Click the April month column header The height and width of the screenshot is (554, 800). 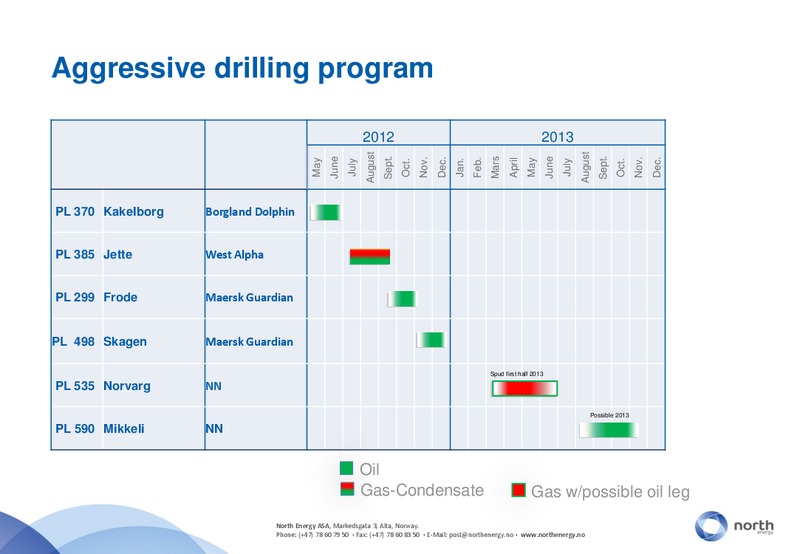(513, 167)
